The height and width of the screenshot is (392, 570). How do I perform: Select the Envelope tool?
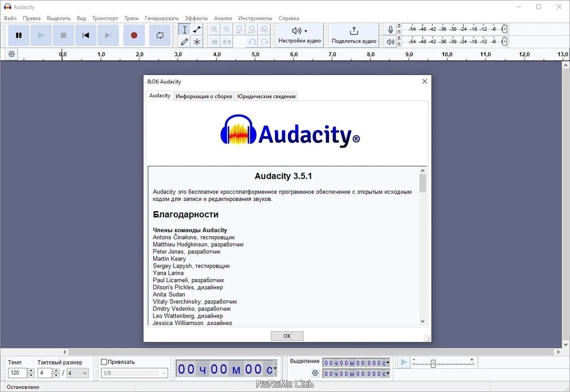[197, 29]
